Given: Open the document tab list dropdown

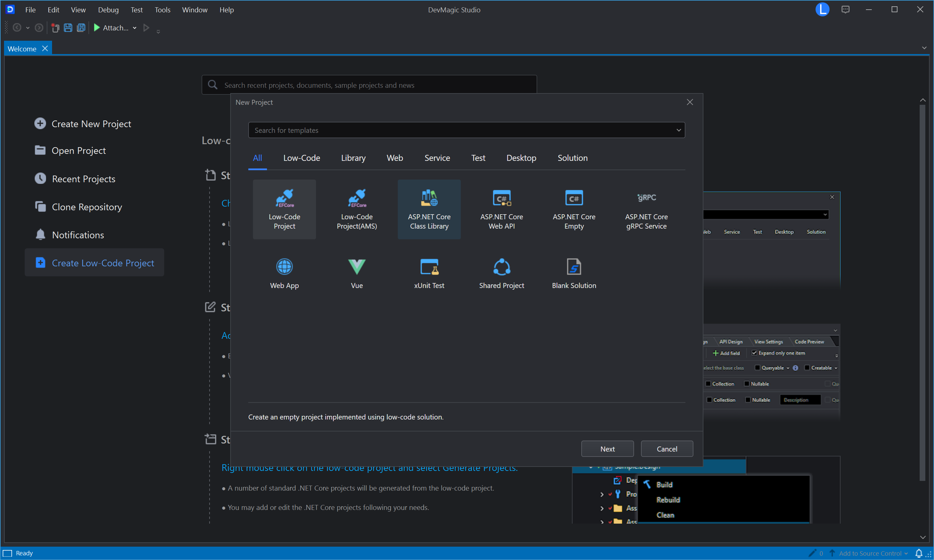Looking at the screenshot, I should pos(924,48).
